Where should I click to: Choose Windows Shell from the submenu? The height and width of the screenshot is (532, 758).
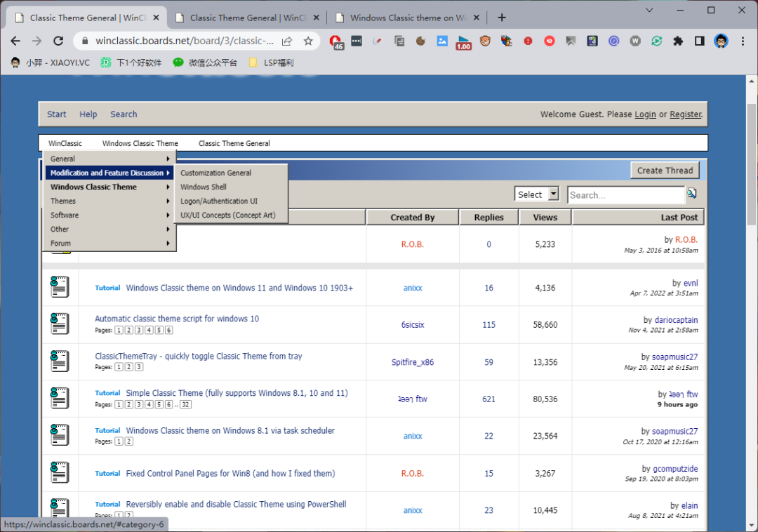tap(204, 187)
